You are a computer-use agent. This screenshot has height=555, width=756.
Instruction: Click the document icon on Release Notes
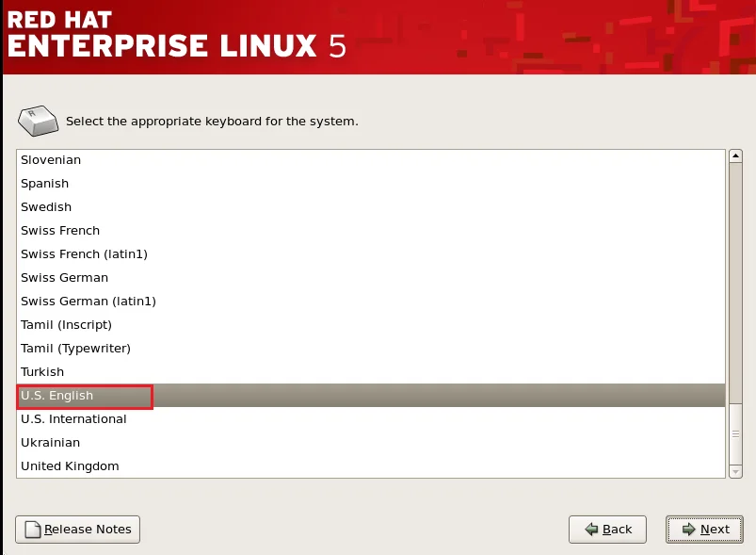pyautogui.click(x=32, y=530)
